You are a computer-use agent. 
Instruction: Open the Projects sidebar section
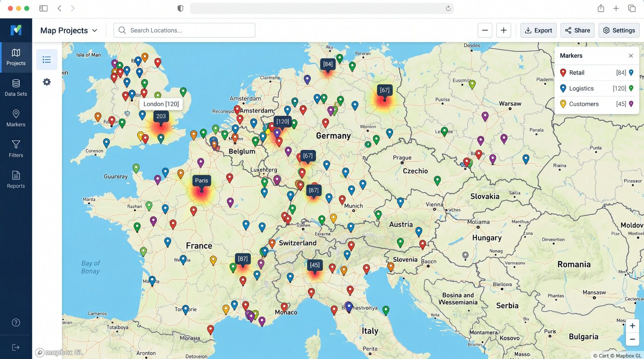16,57
